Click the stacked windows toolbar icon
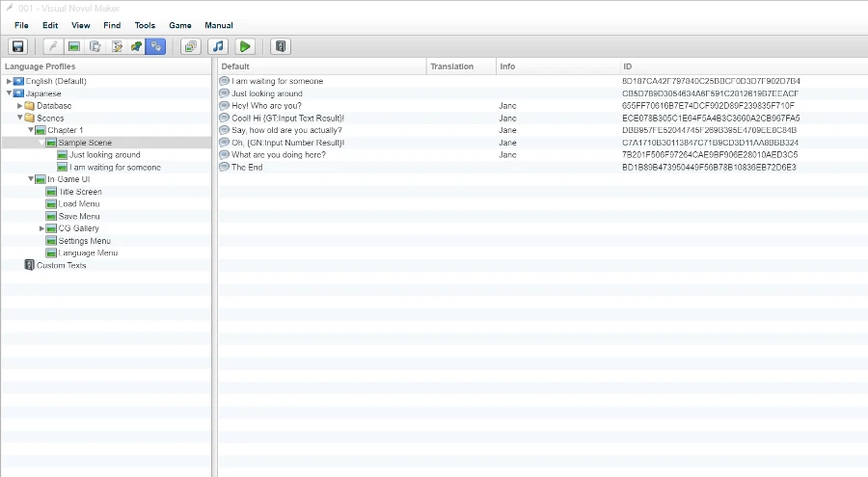The height and width of the screenshot is (477, 868). 190,46
